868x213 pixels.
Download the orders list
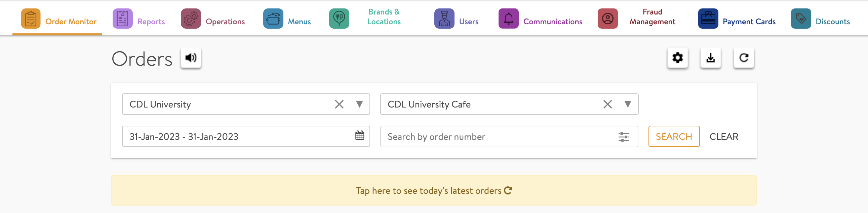tap(710, 58)
